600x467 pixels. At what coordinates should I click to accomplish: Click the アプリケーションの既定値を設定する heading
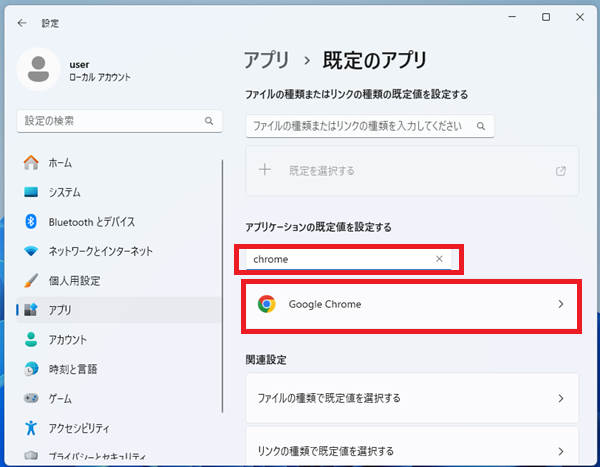pyautogui.click(x=318, y=227)
